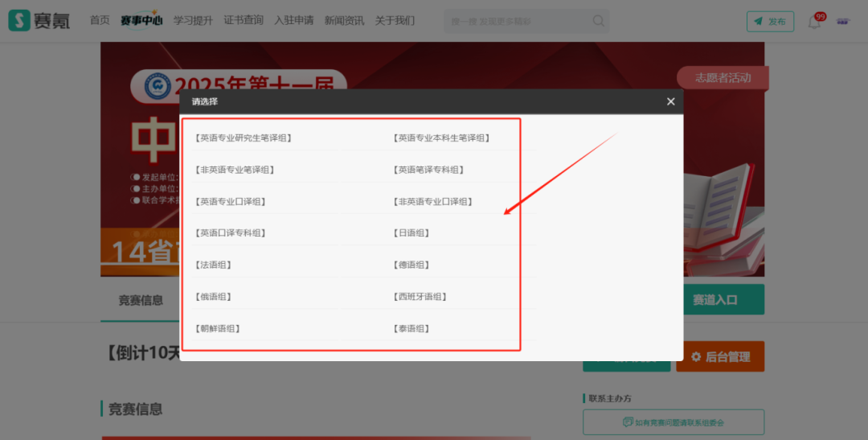Viewport: 868px width, 440px height.
Task: Click 如有竞赛问题请联系组委会 button
Action: (674, 422)
